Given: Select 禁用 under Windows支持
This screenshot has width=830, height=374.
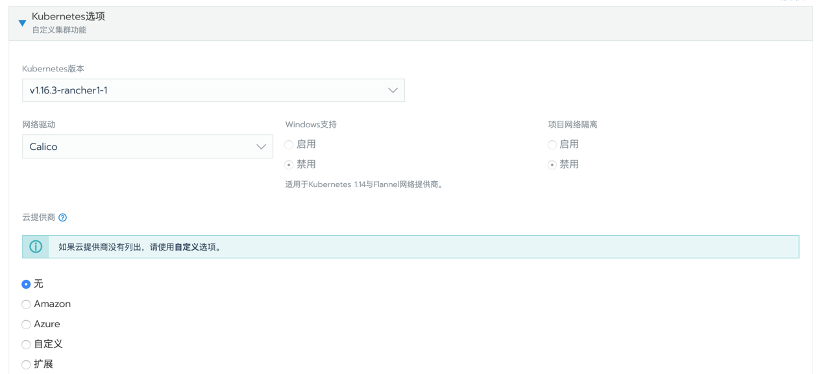Looking at the screenshot, I should [x=289, y=165].
